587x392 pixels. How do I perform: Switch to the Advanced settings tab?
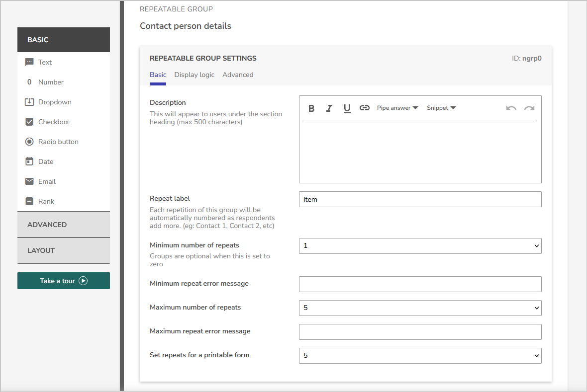(238, 75)
